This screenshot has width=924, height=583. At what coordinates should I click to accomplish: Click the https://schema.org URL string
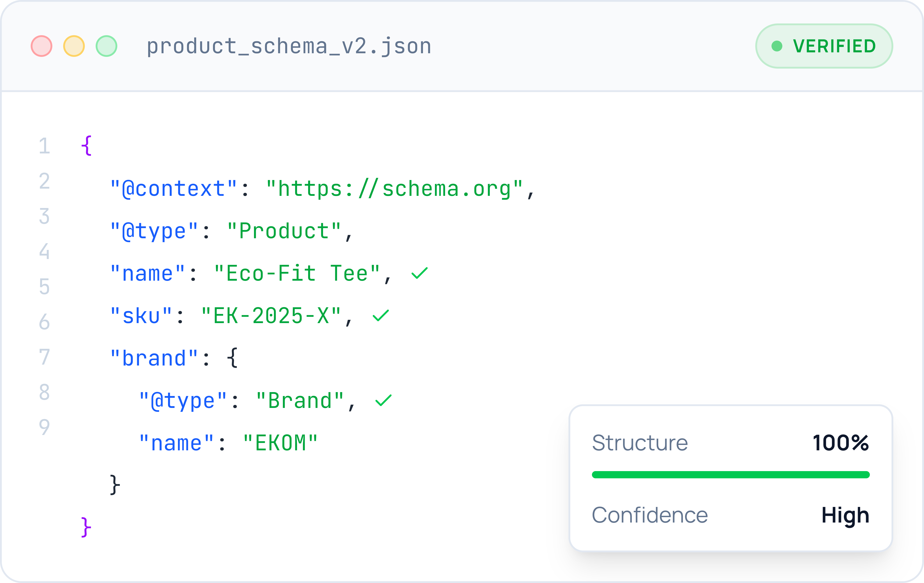tap(395, 189)
